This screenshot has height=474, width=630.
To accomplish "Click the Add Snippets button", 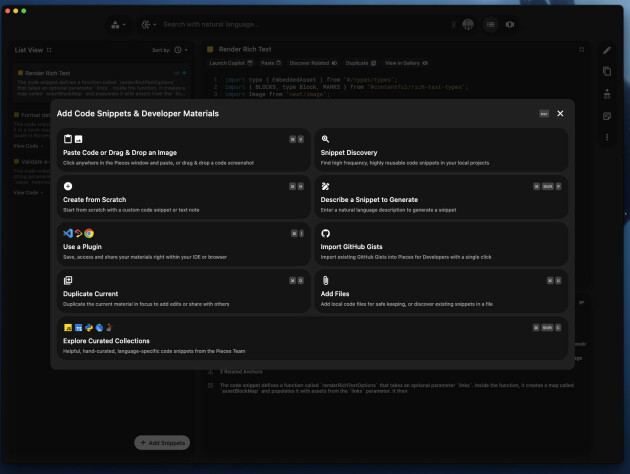I will [x=162, y=443].
